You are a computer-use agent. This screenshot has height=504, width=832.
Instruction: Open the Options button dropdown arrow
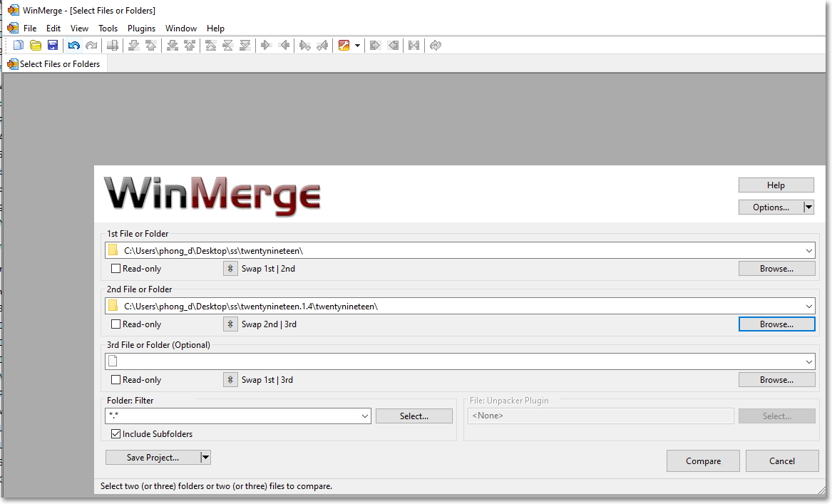click(808, 207)
